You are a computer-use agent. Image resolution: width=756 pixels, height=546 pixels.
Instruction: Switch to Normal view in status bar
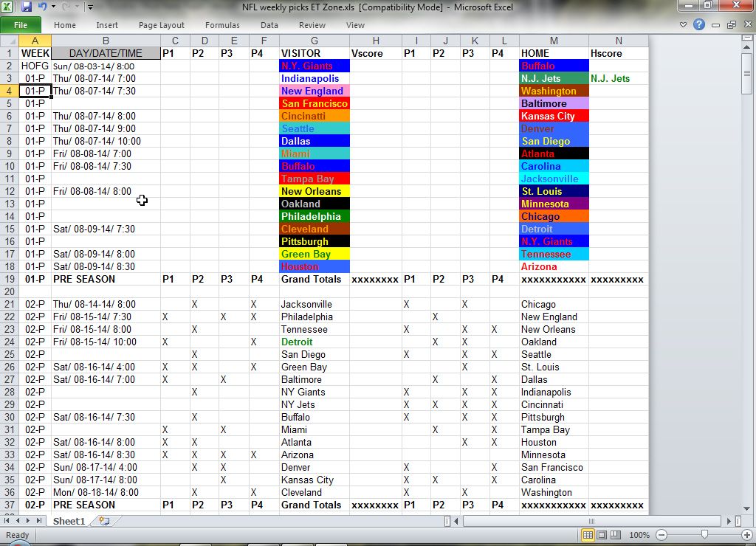(x=588, y=535)
